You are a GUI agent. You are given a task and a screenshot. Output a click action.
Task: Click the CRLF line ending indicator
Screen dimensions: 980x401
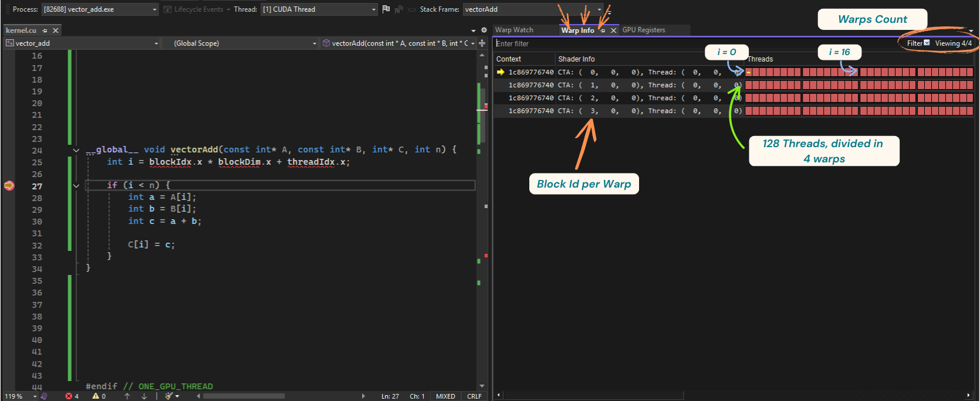pos(474,396)
